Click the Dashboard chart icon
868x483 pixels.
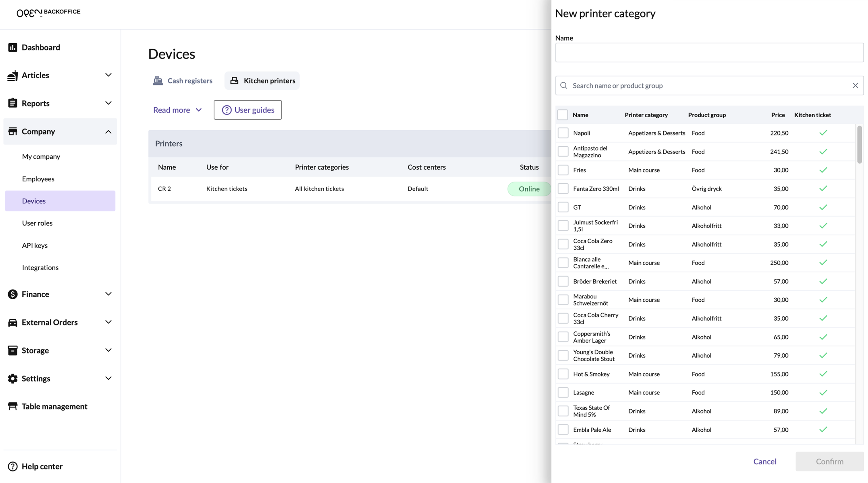click(12, 47)
